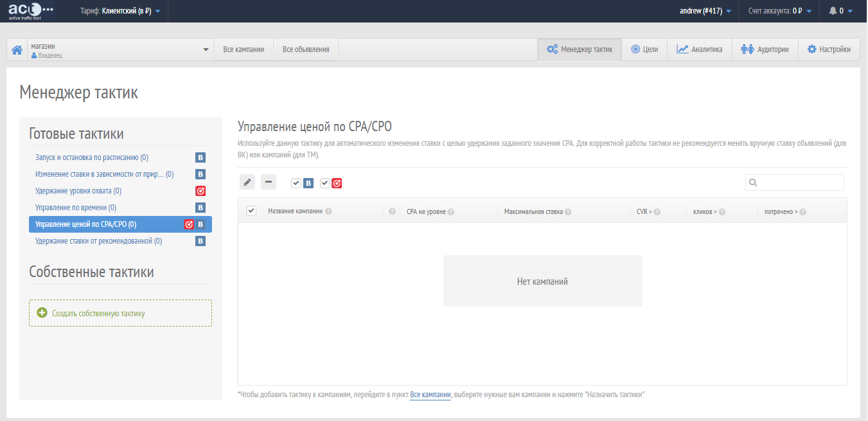This screenshot has height=421, width=868.
Task: Click the notification bell icon
Action: [x=833, y=11]
